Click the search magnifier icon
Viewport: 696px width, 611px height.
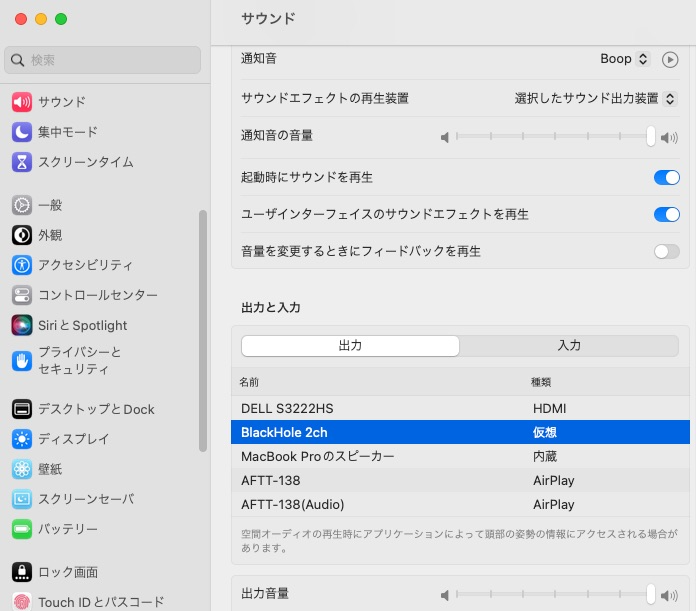point(17,60)
